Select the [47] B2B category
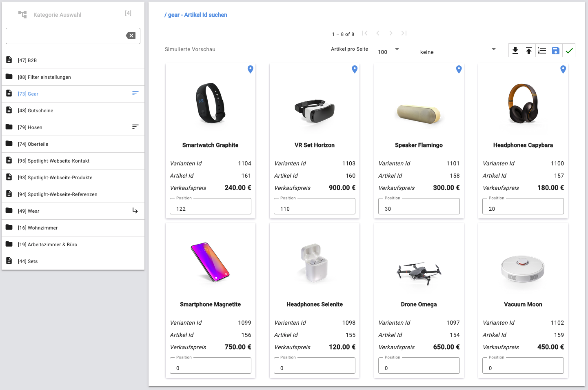588x390 pixels. (73, 60)
